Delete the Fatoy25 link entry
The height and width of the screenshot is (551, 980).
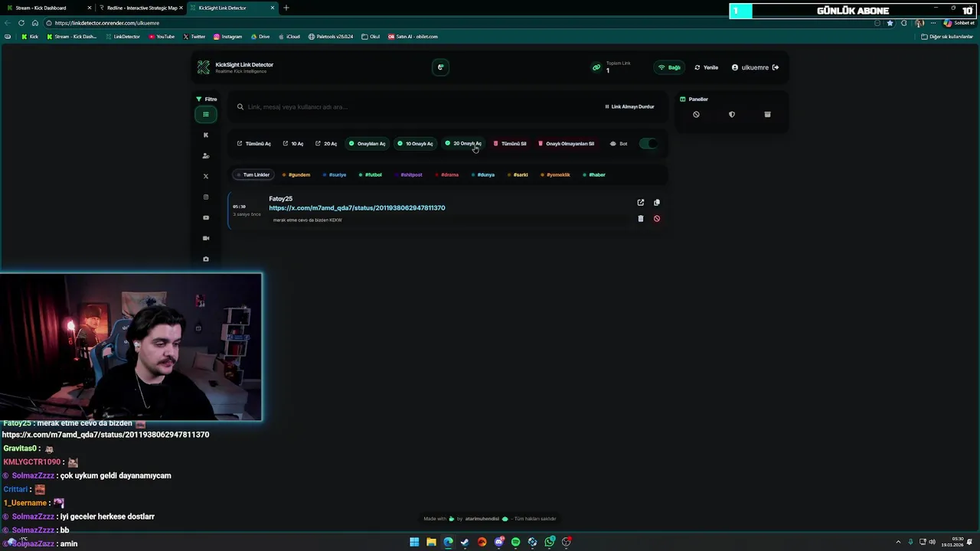(640, 219)
